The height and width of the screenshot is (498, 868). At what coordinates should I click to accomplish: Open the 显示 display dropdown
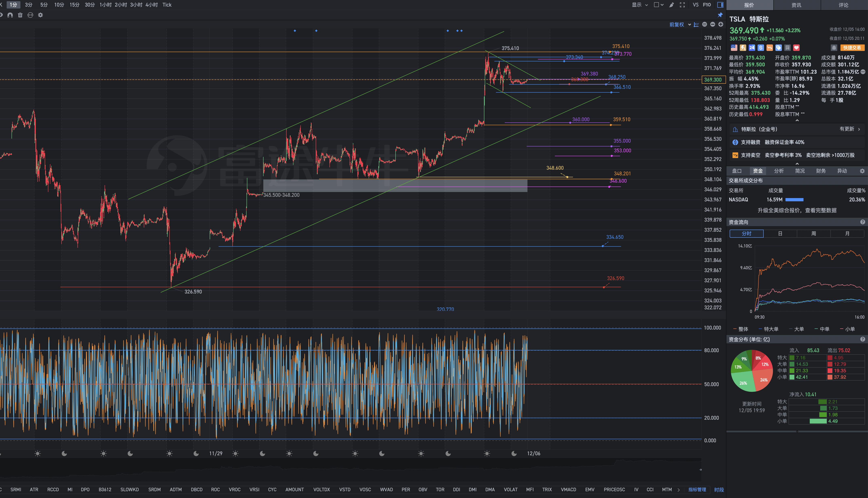640,5
